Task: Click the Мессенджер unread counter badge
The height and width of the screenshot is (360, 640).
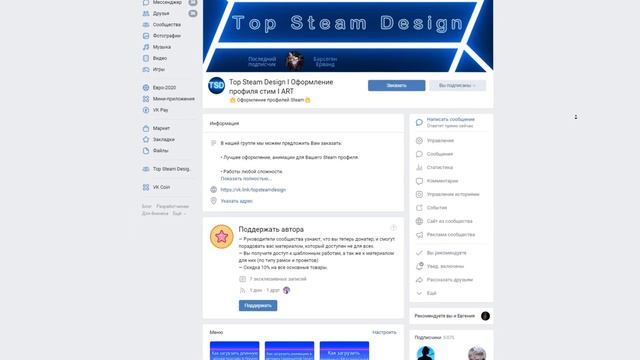Action: tap(193, 2)
